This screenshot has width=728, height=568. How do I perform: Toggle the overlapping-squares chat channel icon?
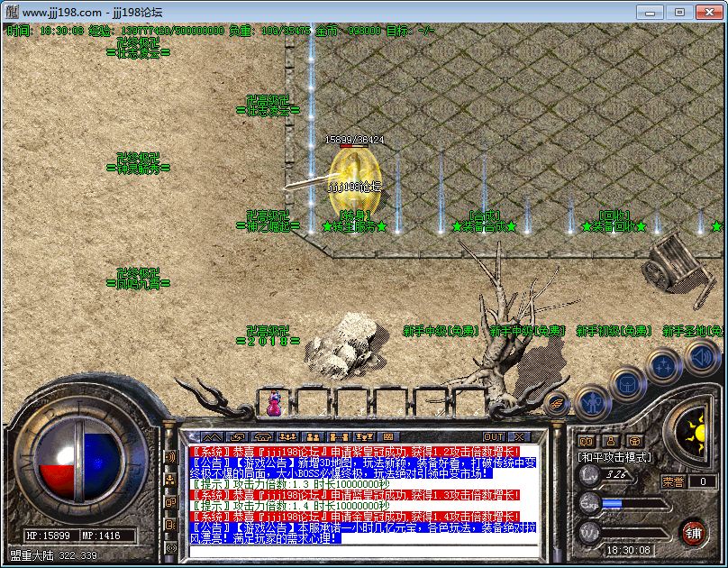pyautogui.click(x=170, y=502)
